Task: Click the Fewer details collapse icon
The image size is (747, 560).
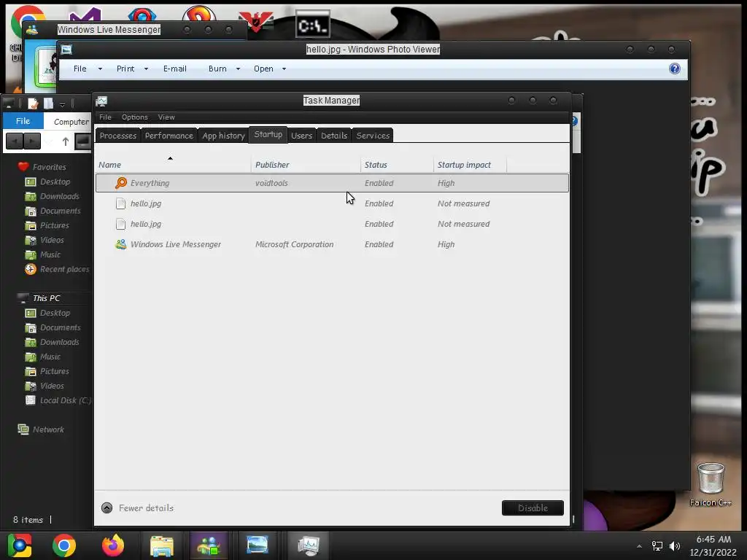Action: pyautogui.click(x=107, y=508)
